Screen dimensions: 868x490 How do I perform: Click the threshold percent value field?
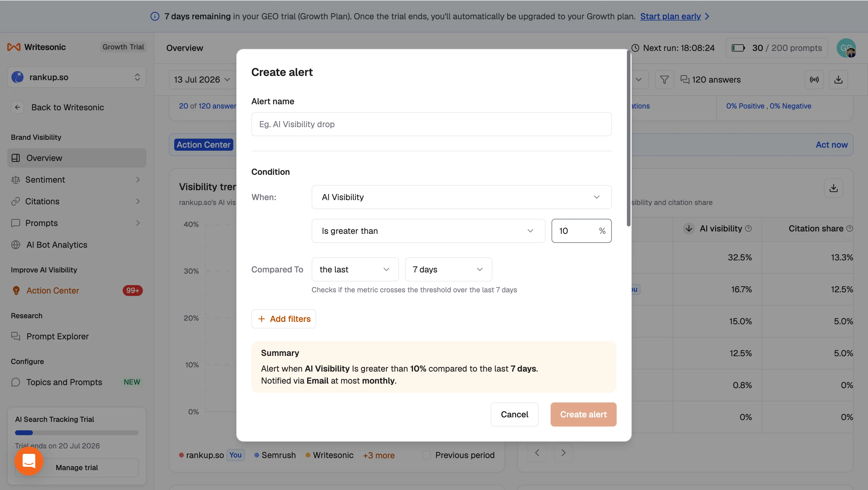tap(581, 231)
